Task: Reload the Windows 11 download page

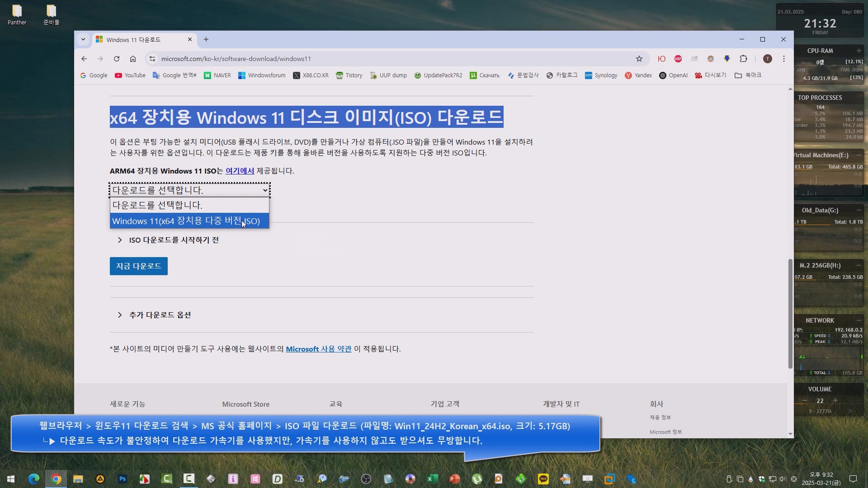Action: (x=117, y=59)
